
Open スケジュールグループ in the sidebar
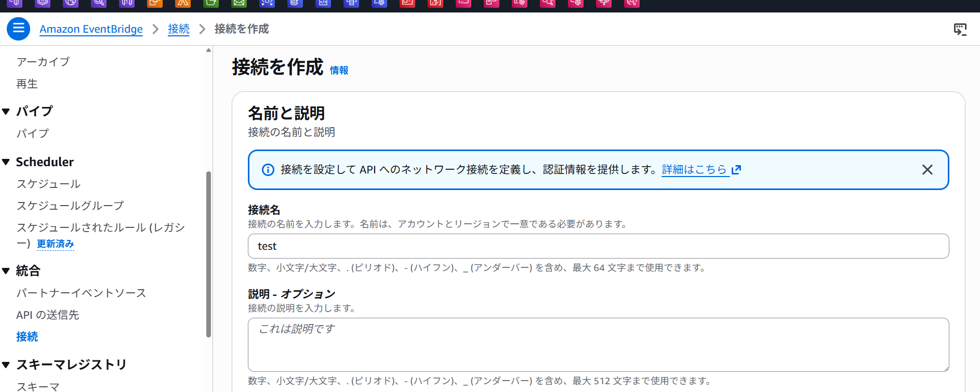tap(70, 206)
